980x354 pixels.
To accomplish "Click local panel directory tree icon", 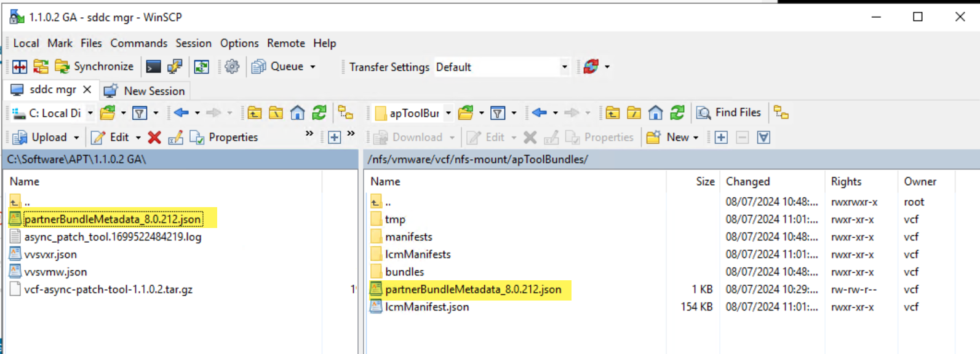I will 346,112.
